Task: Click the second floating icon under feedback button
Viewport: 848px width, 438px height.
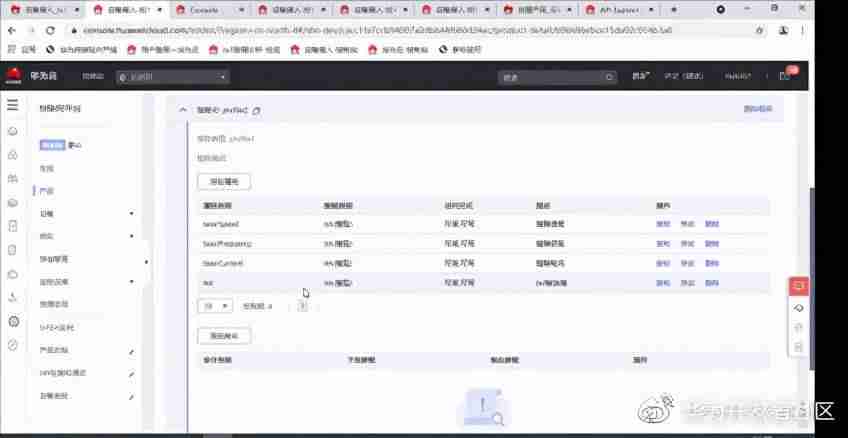Action: click(799, 308)
